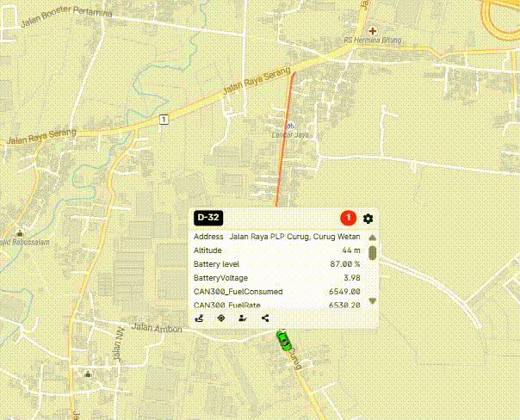
Task: Open the D-32 popup settings gear
Action: click(368, 219)
